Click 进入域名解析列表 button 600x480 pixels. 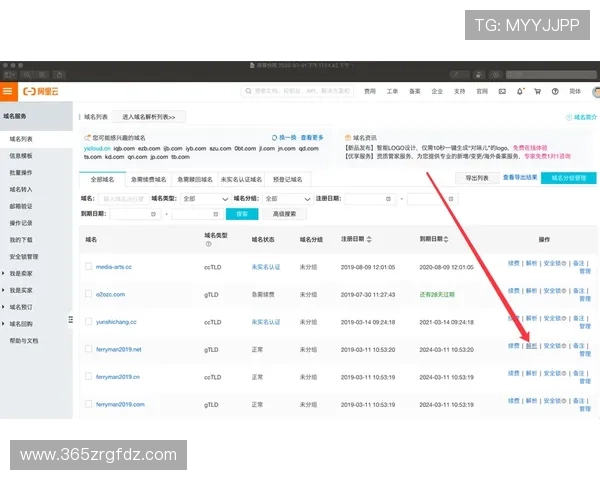coord(149,117)
